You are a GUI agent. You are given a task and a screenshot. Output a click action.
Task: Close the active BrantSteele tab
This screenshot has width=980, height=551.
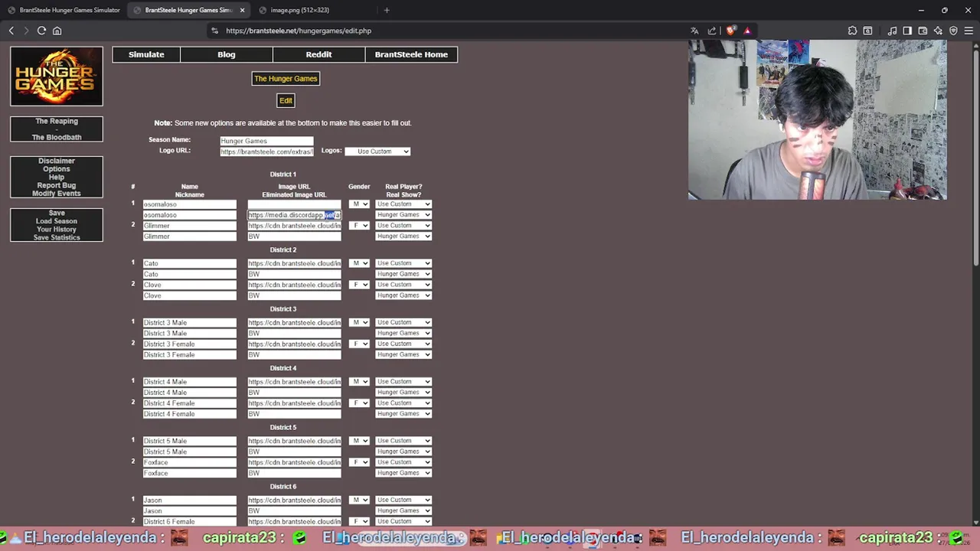243,10
